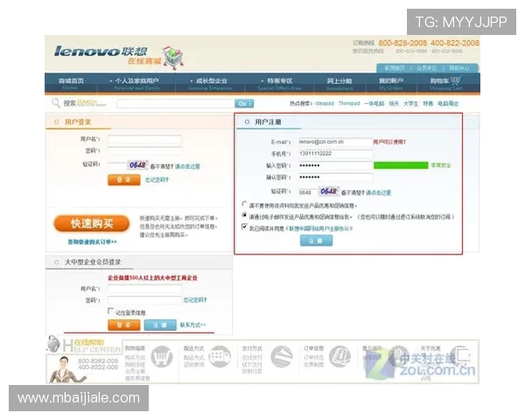
Task: Click 用户名 field in 大中型企业会员登录
Action: 145,289
